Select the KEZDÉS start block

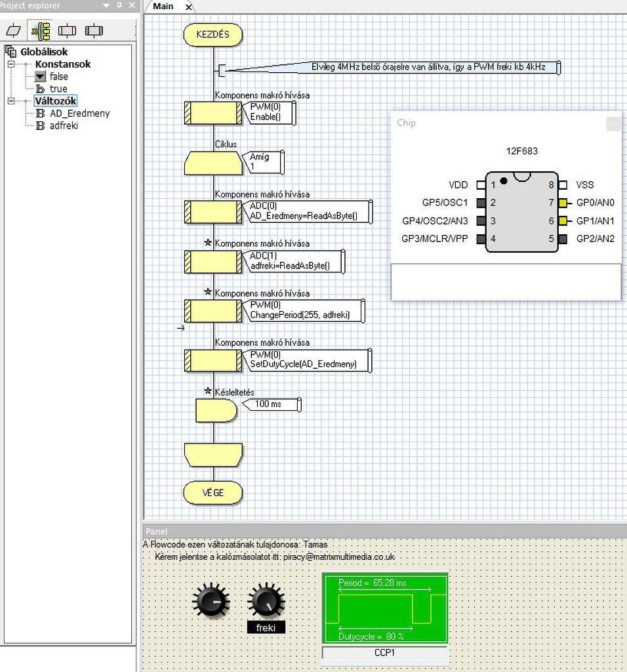pyautogui.click(x=213, y=35)
